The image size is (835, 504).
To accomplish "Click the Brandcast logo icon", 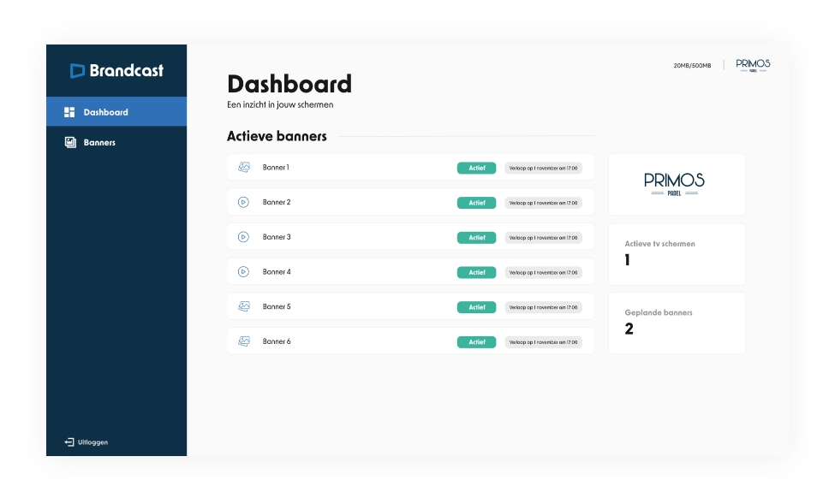I will click(x=77, y=71).
